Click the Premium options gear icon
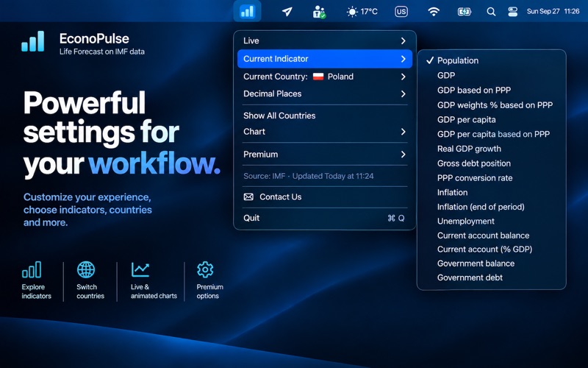The width and height of the screenshot is (588, 368). click(x=205, y=269)
